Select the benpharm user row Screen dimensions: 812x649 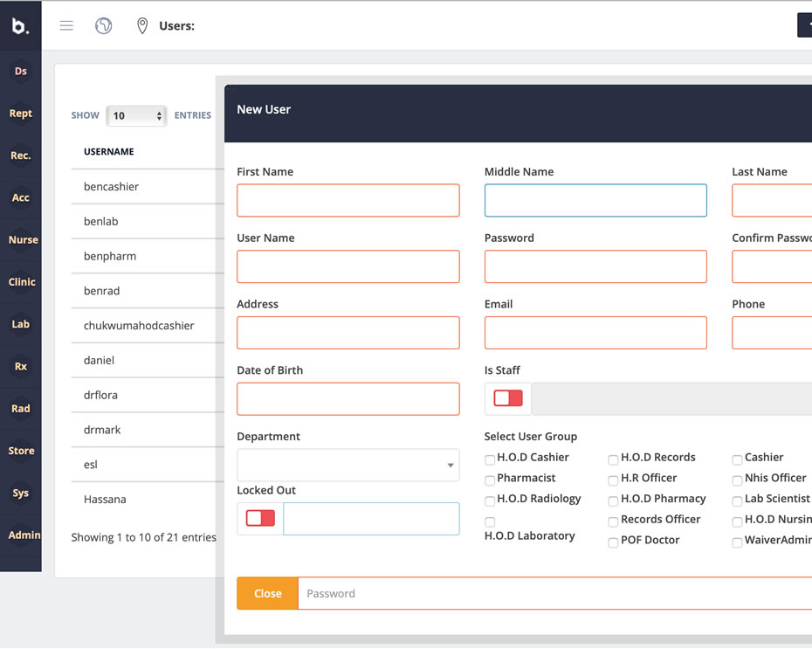(x=148, y=256)
